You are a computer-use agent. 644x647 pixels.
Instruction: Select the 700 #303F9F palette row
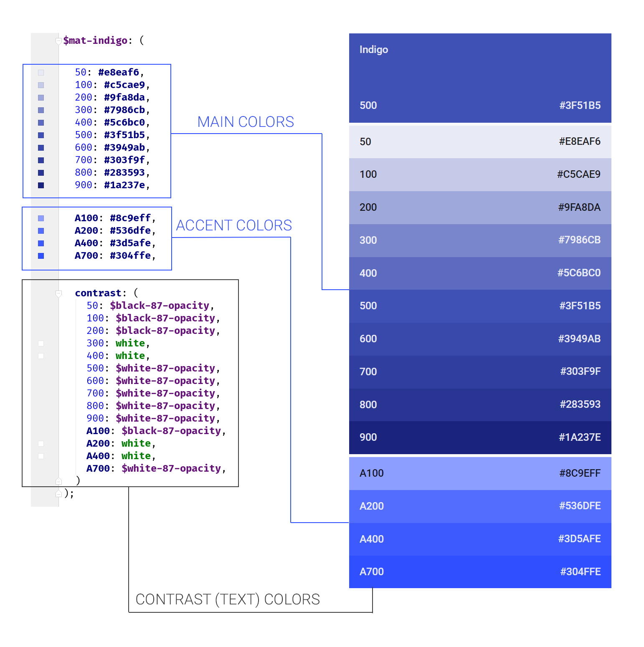pyautogui.click(x=480, y=372)
